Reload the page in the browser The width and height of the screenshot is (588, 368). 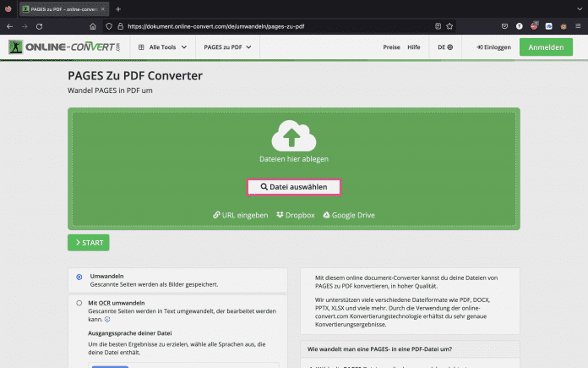coord(40,26)
